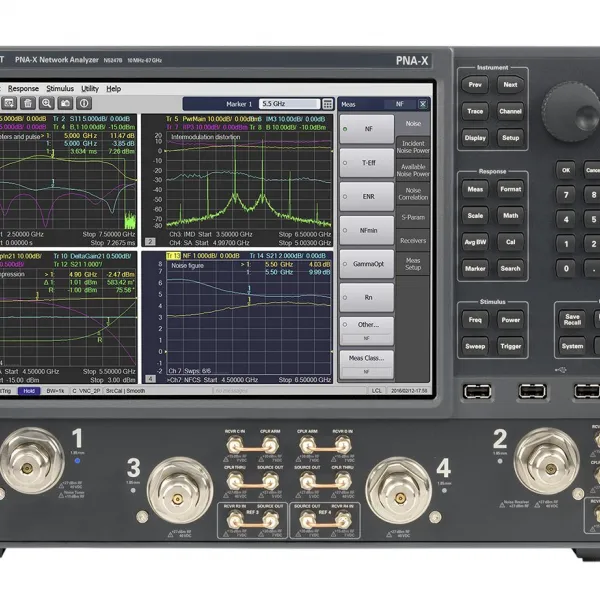The width and height of the screenshot is (600, 600).
Task: Select the NF measurement softkey
Action: point(367,129)
